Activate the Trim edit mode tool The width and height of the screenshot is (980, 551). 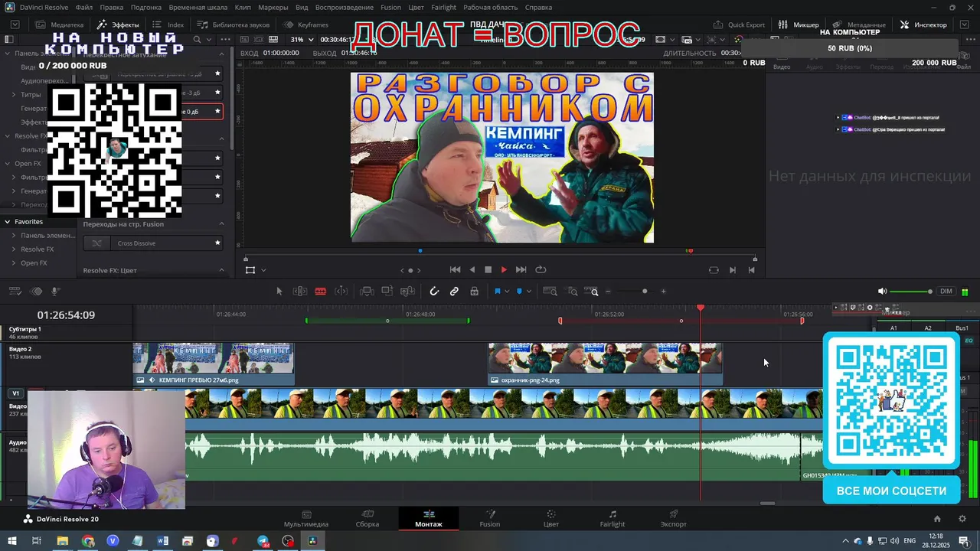click(x=300, y=291)
